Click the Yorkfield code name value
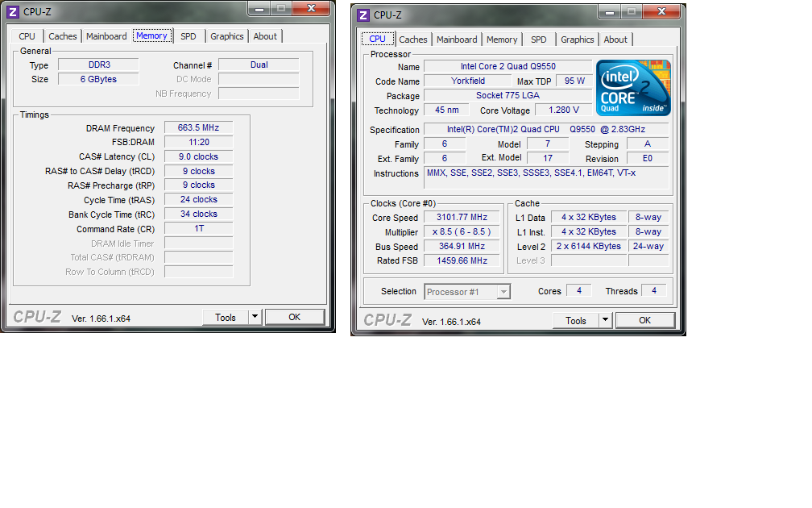 [468, 81]
